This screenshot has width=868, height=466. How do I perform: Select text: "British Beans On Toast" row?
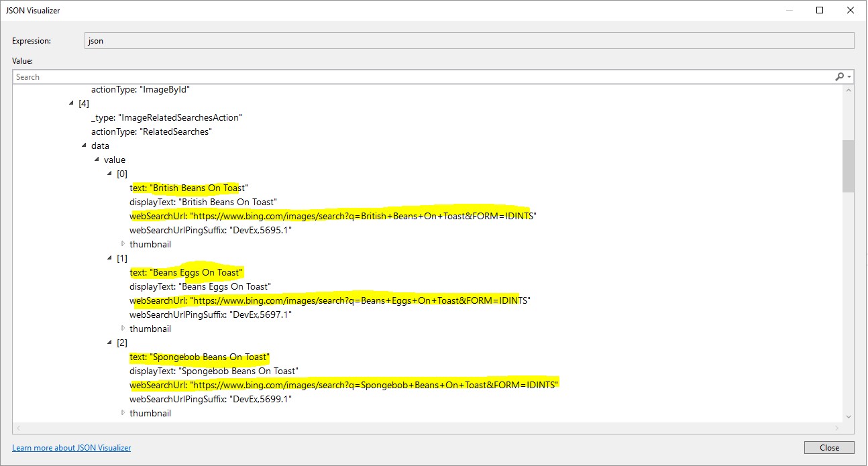(188, 188)
